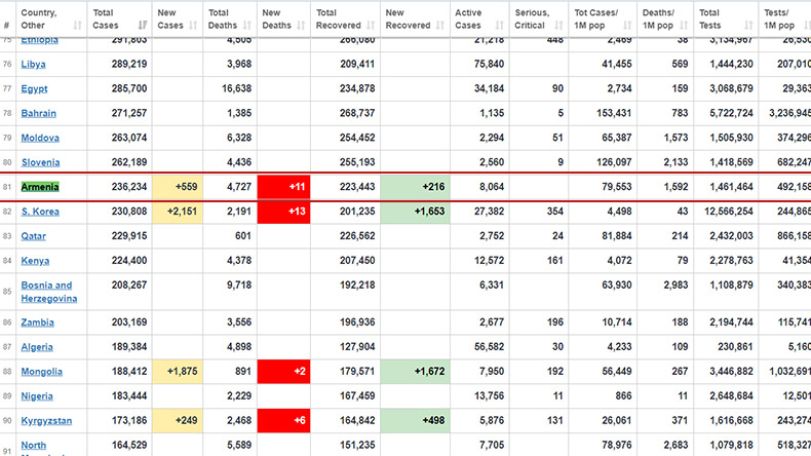Viewport: 811px width, 456px height.
Task: Sort Total Tests column using arrow icon
Action: point(748,25)
